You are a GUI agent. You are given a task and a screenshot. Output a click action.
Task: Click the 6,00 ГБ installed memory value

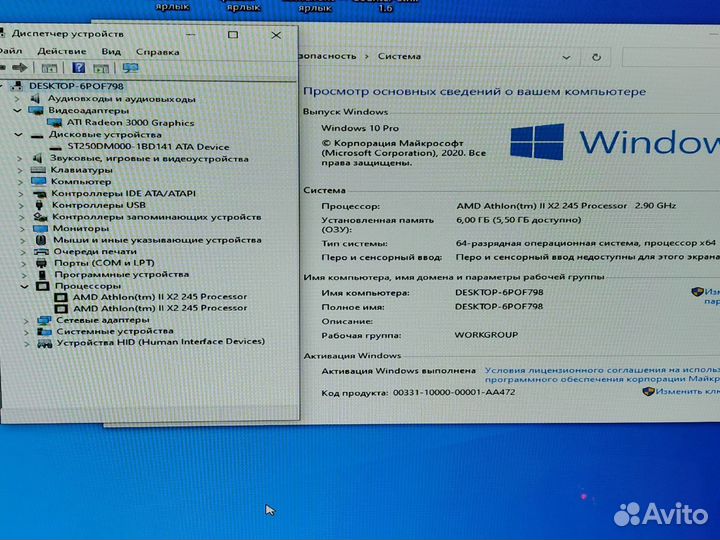click(x=518, y=220)
